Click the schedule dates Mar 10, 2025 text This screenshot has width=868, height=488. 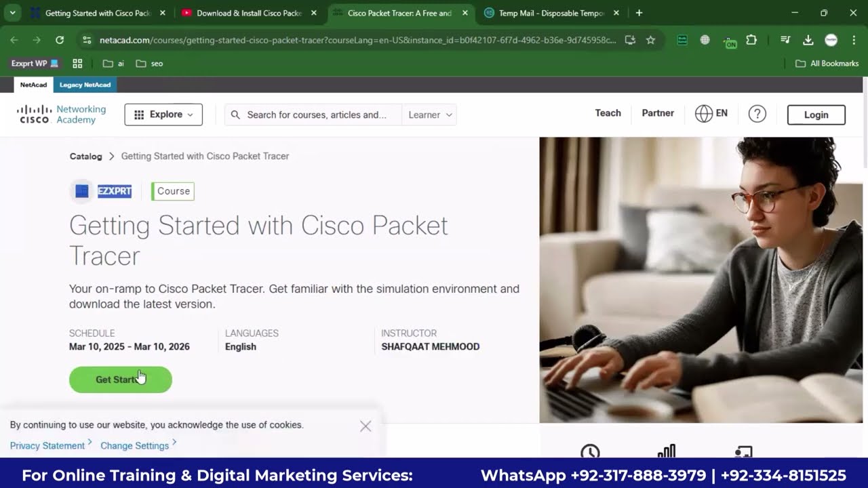(129, 346)
